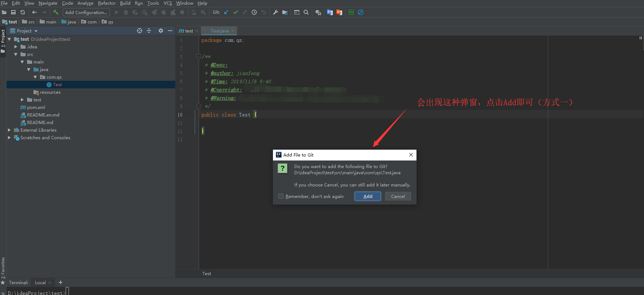Close the Add File to Git dialog
644x295 pixels.
[411, 155]
